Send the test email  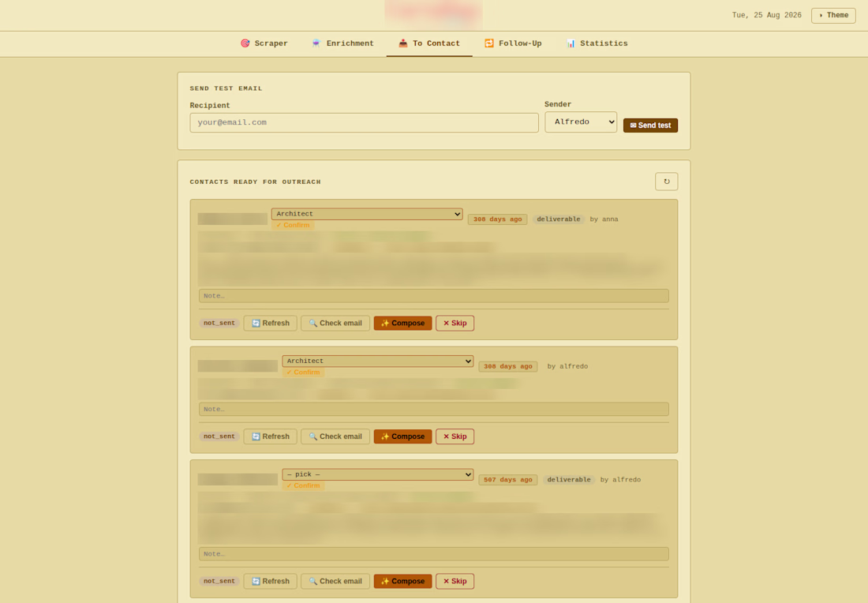pyautogui.click(x=650, y=125)
